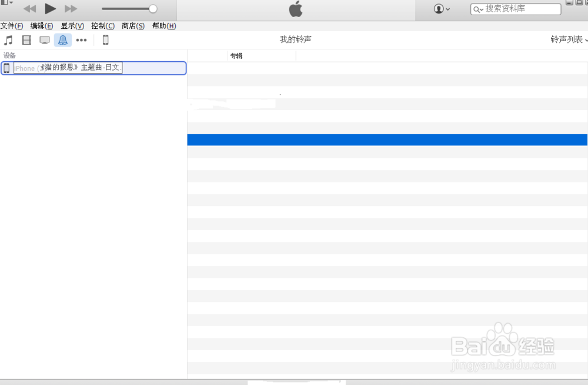Viewport: 588px width, 385px height.
Task: Open the 文件(F) menu
Action: [12, 26]
